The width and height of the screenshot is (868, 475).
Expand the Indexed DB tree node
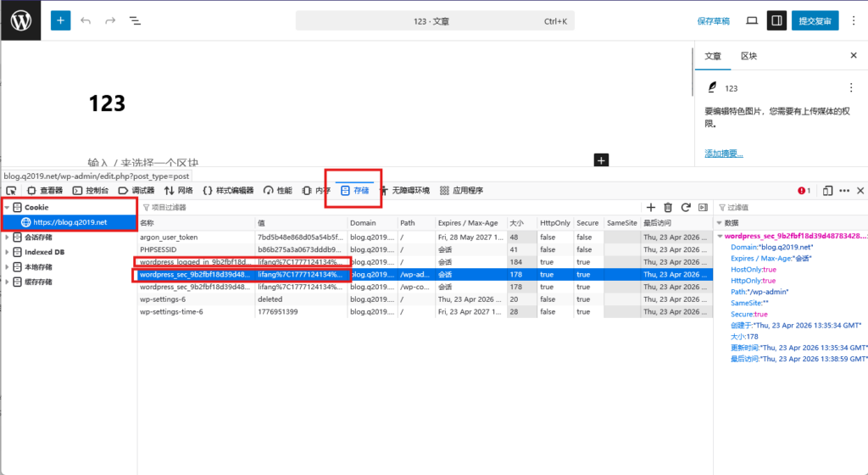coord(7,252)
